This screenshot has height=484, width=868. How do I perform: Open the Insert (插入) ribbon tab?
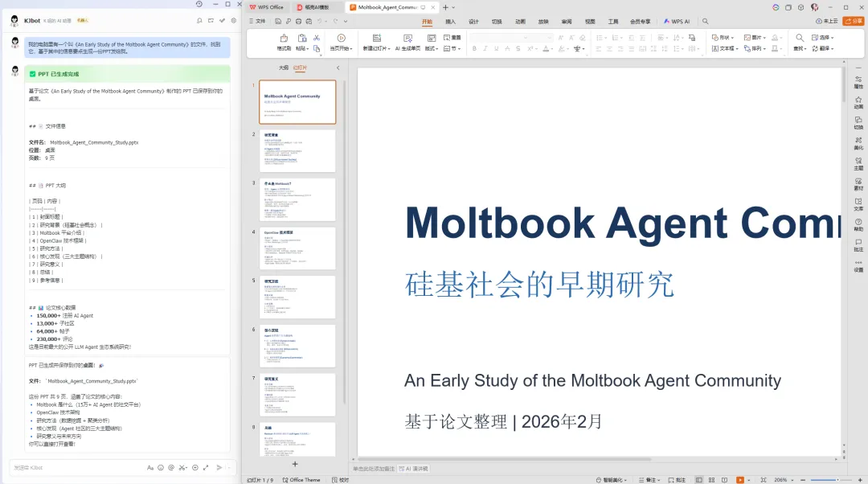pos(450,22)
